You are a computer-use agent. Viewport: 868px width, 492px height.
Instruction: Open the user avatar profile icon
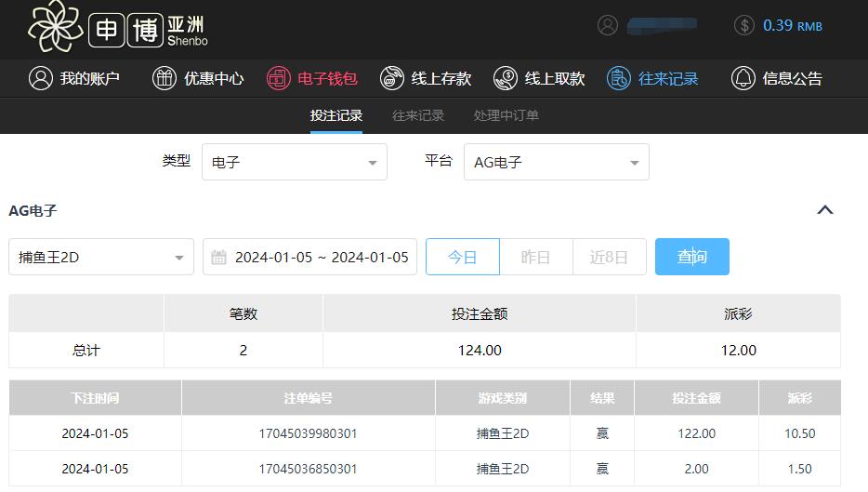point(607,25)
